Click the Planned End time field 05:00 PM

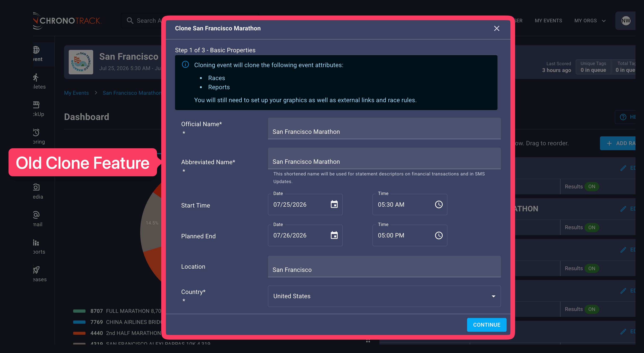tap(410, 235)
